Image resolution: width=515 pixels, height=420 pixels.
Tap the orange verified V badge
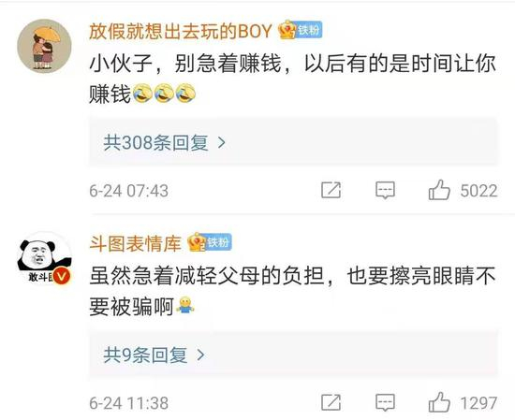62,276
